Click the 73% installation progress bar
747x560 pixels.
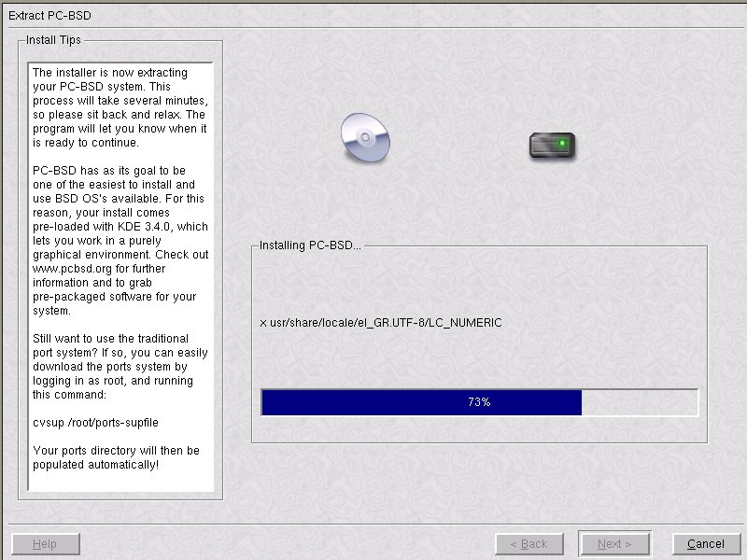pos(479,402)
